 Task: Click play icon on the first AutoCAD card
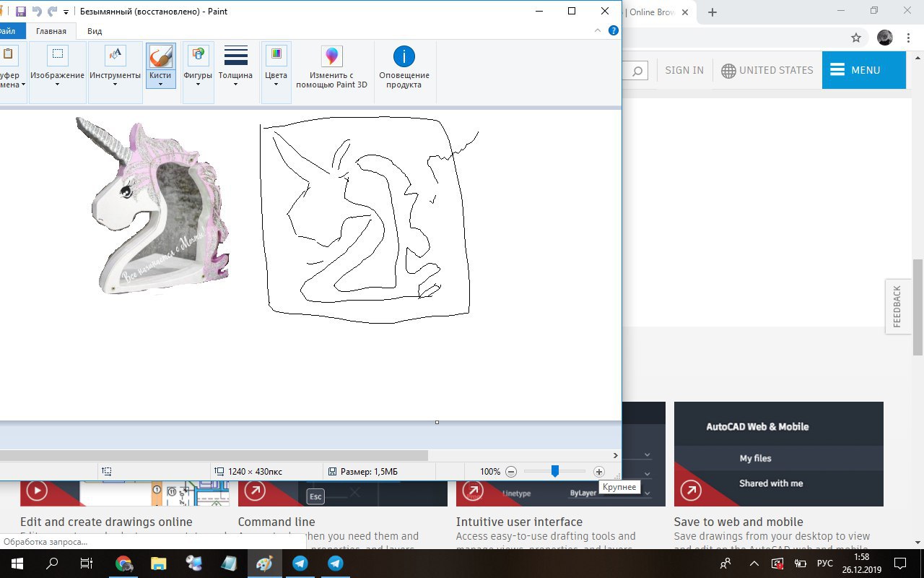point(36,491)
